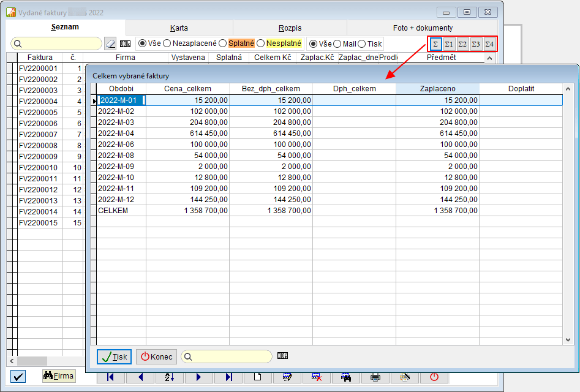Screen dimensions: 580x392
Task: Select the 2022-M-01 period row
Action: click(330, 100)
